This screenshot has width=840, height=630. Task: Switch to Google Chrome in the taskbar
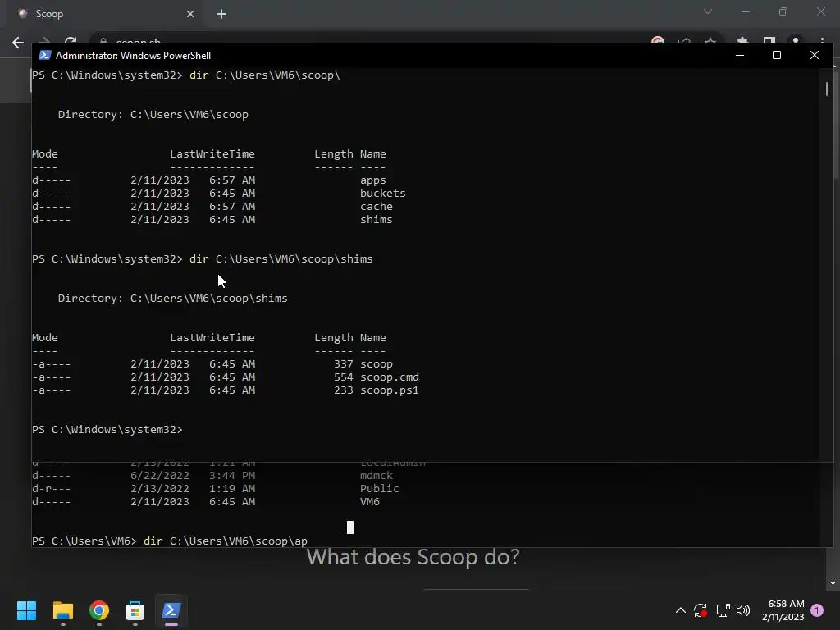pyautogui.click(x=99, y=610)
